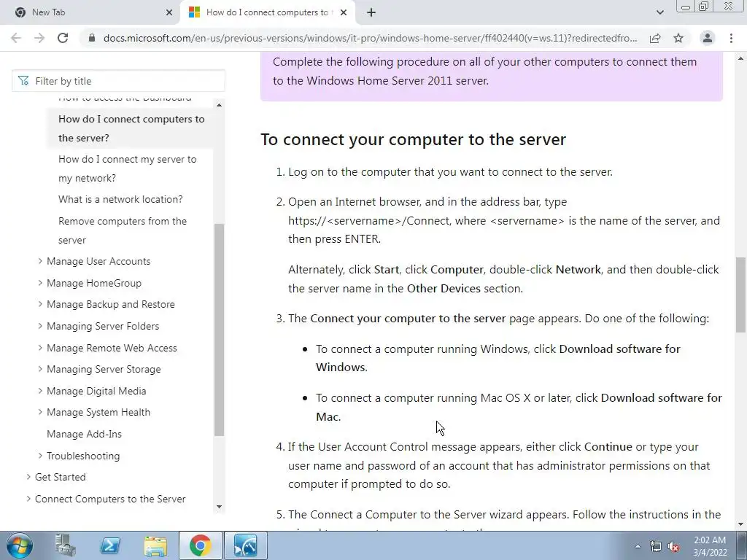Open Windows Explorer from the taskbar

(x=155, y=545)
